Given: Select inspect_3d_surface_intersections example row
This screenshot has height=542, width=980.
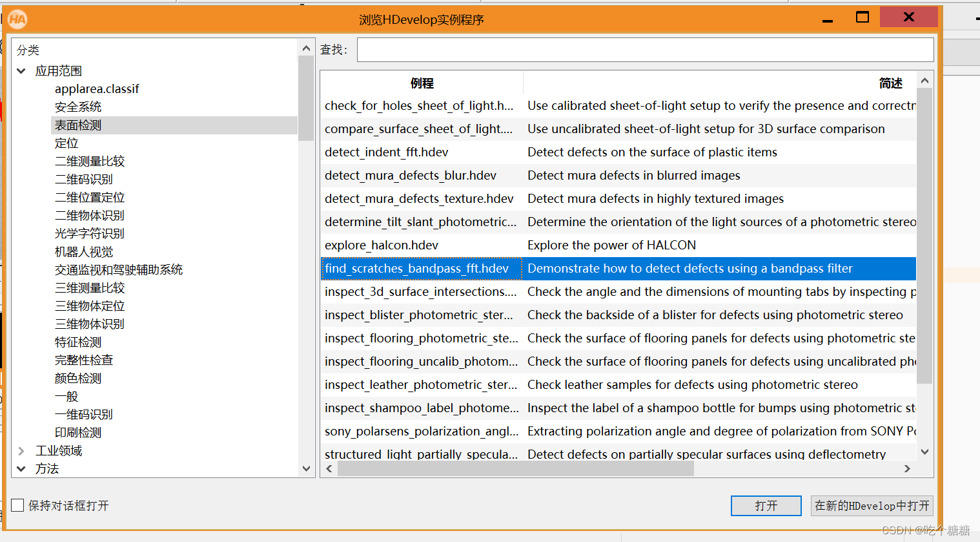Looking at the screenshot, I should point(618,292).
